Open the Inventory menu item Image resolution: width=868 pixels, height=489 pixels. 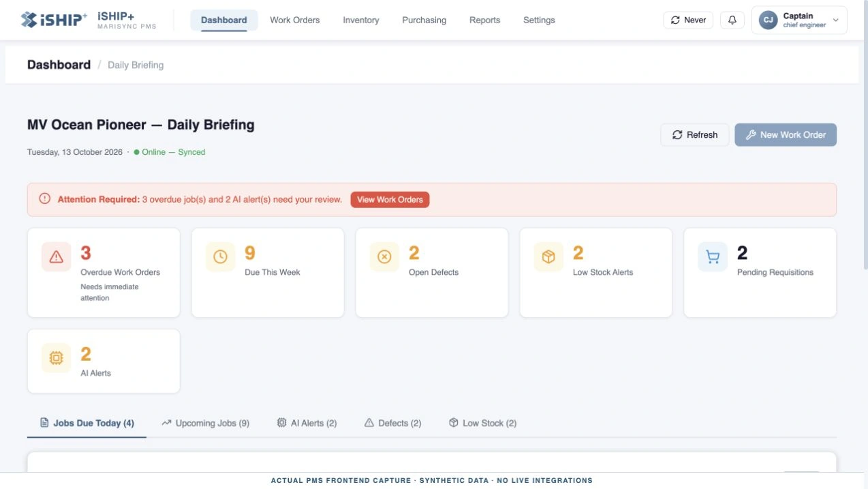pos(361,20)
